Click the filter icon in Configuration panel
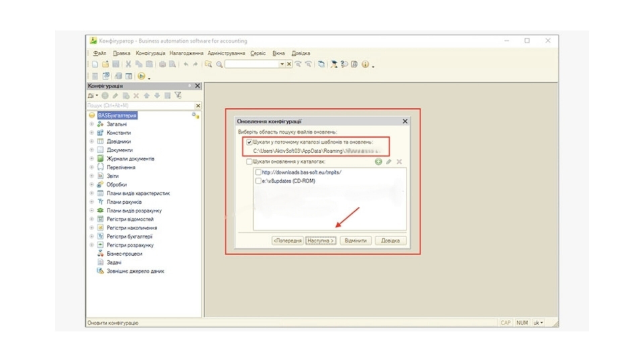The height and width of the screenshot is (362, 644). (x=178, y=96)
